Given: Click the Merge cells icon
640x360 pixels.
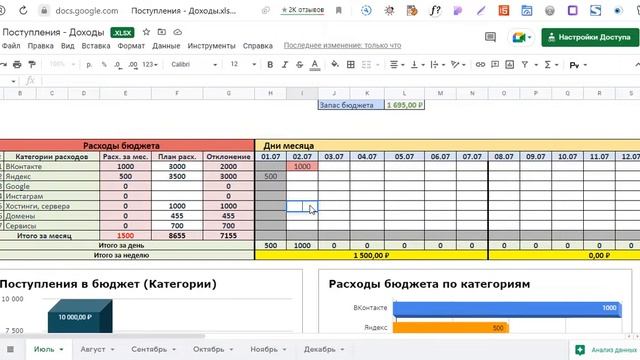Looking at the screenshot, I should click(366, 64).
